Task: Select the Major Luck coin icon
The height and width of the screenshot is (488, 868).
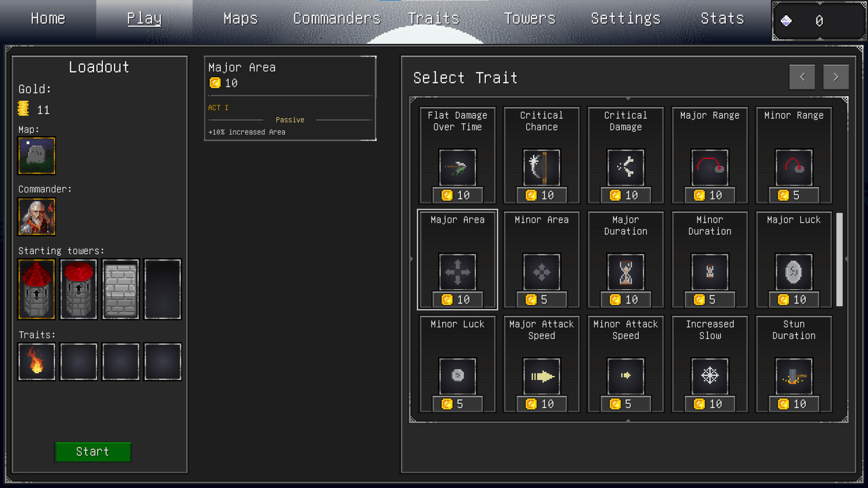Action: point(793,272)
